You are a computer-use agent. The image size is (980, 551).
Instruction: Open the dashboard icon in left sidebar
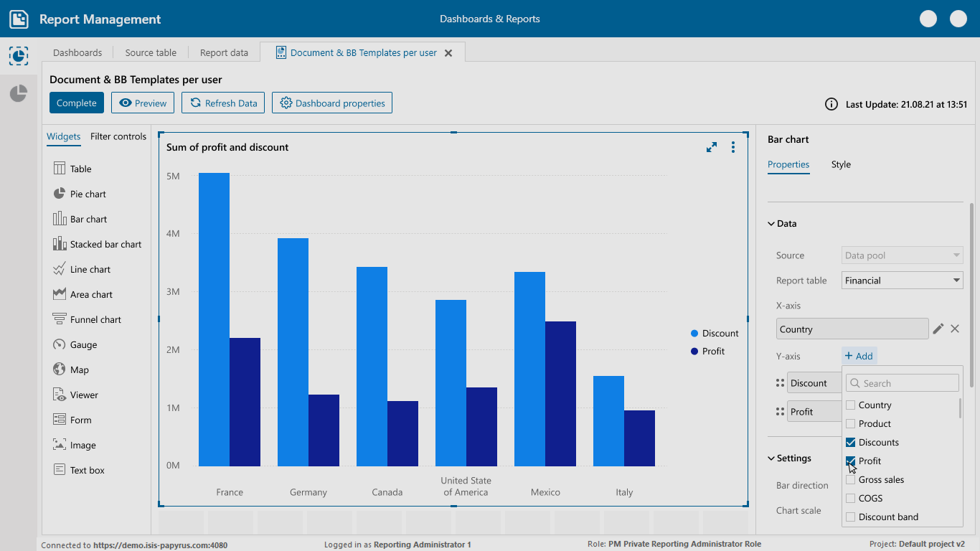pyautogui.click(x=19, y=55)
